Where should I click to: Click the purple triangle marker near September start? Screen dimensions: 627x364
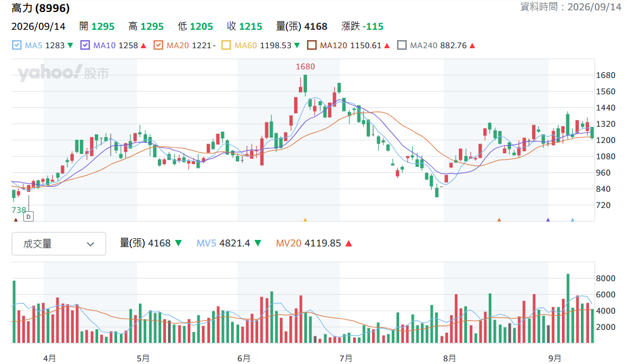548,219
